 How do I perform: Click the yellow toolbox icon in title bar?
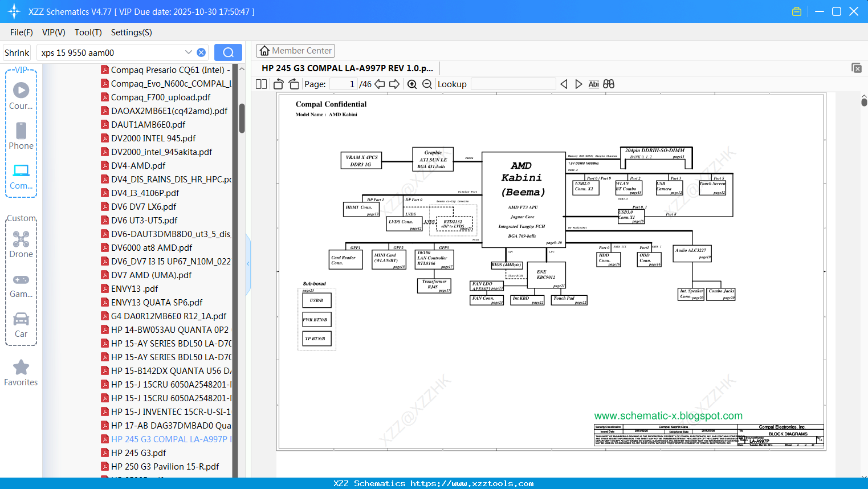point(797,11)
